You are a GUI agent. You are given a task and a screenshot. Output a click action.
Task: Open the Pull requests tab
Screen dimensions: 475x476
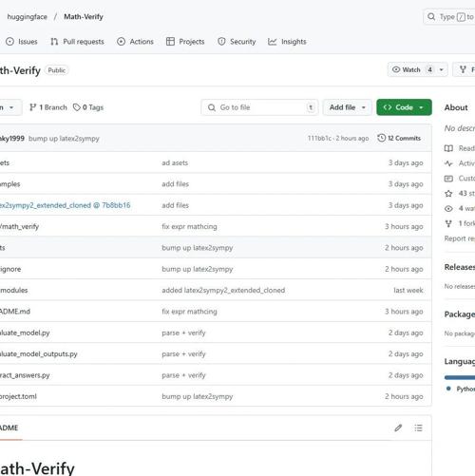pos(77,42)
